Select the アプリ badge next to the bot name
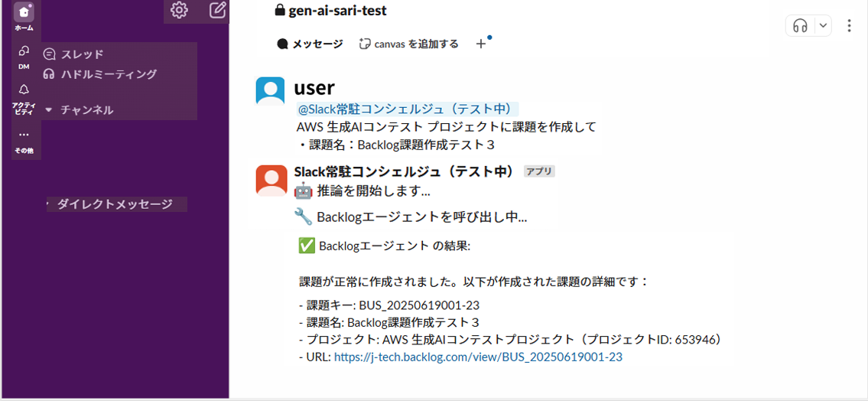 click(x=539, y=171)
